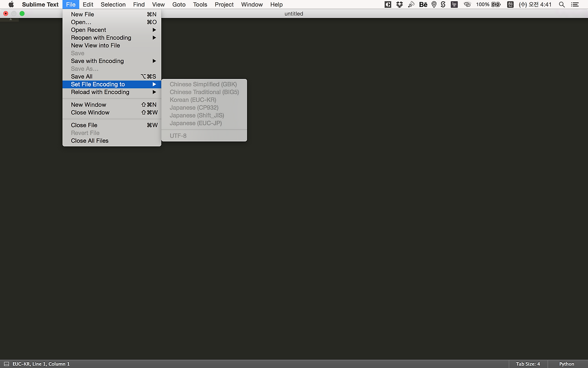Open the Find menu

coord(139,5)
